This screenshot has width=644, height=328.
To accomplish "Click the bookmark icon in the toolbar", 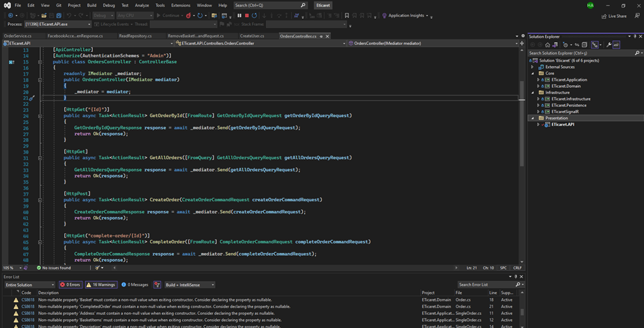I will tap(347, 16).
